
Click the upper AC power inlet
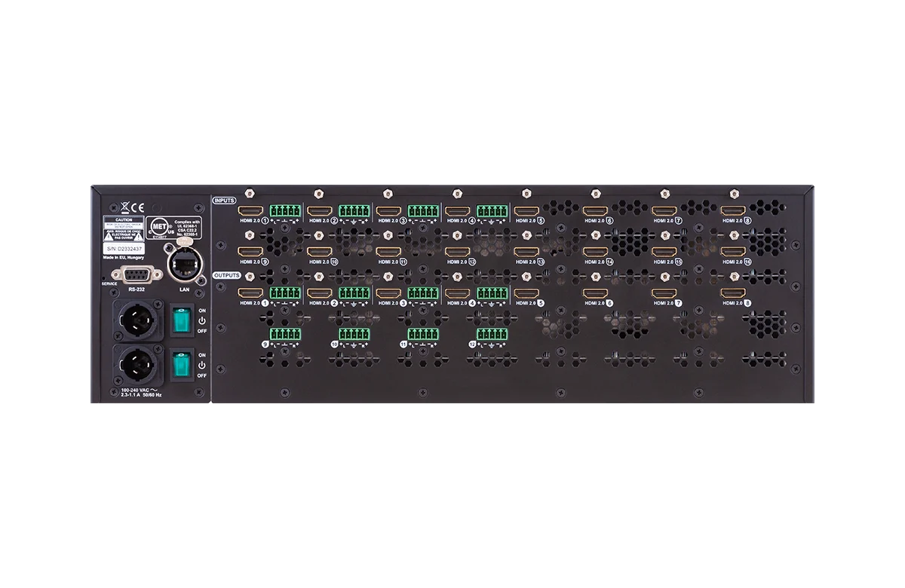click(138, 320)
